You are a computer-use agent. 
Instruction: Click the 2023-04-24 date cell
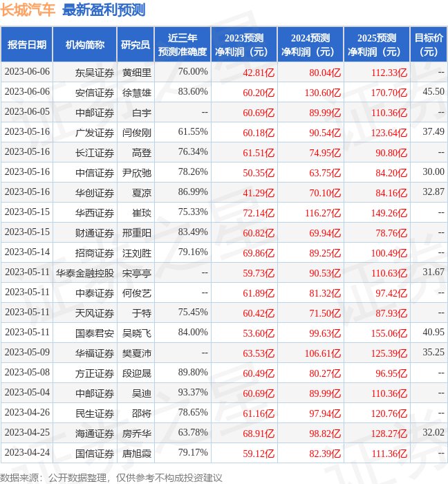click(x=27, y=452)
